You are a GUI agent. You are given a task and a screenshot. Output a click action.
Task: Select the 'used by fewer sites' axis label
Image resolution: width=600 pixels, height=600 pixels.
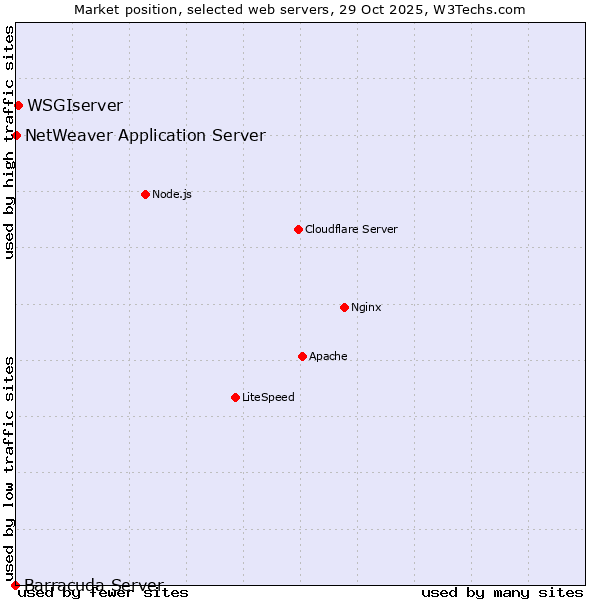click(104, 592)
